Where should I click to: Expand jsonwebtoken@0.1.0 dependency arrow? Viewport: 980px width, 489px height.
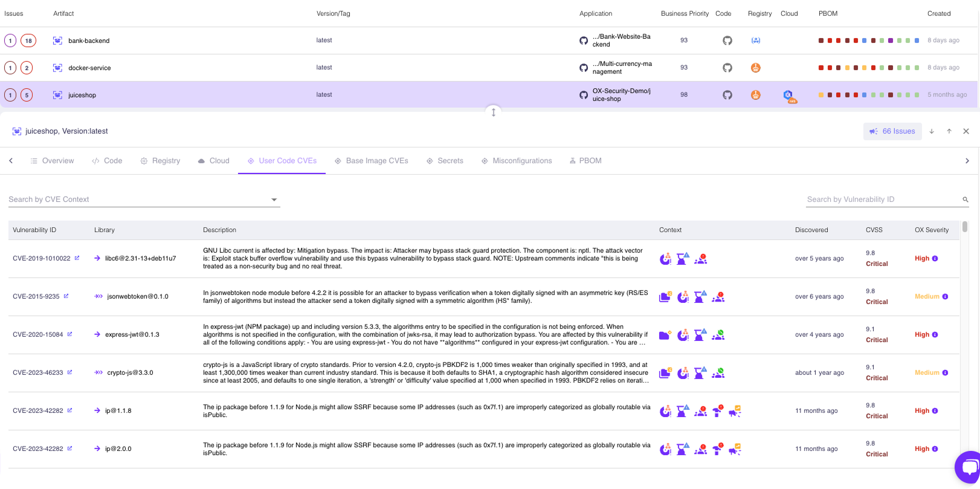[x=98, y=296]
